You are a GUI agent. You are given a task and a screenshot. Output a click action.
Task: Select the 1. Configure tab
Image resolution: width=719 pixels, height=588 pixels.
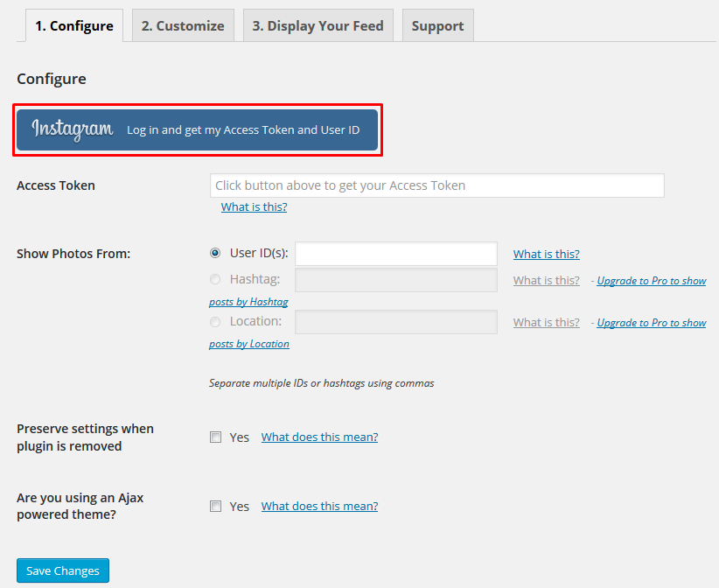click(74, 25)
